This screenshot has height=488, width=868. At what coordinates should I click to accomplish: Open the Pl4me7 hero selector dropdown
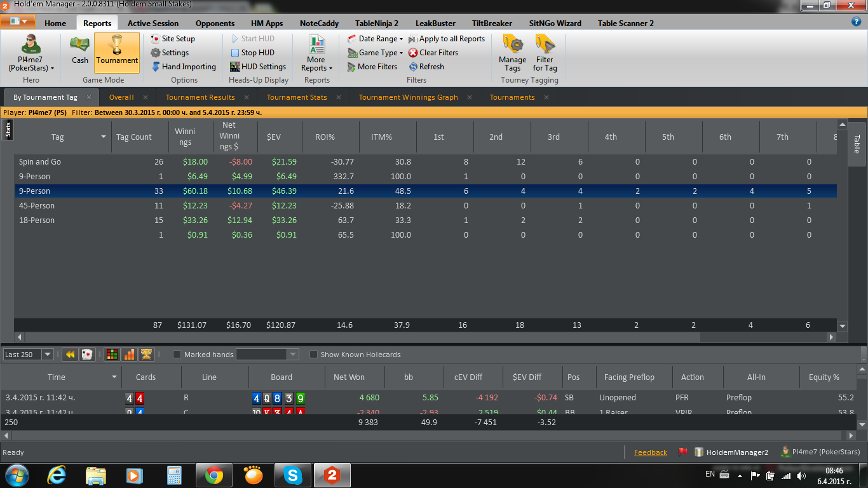coord(31,54)
